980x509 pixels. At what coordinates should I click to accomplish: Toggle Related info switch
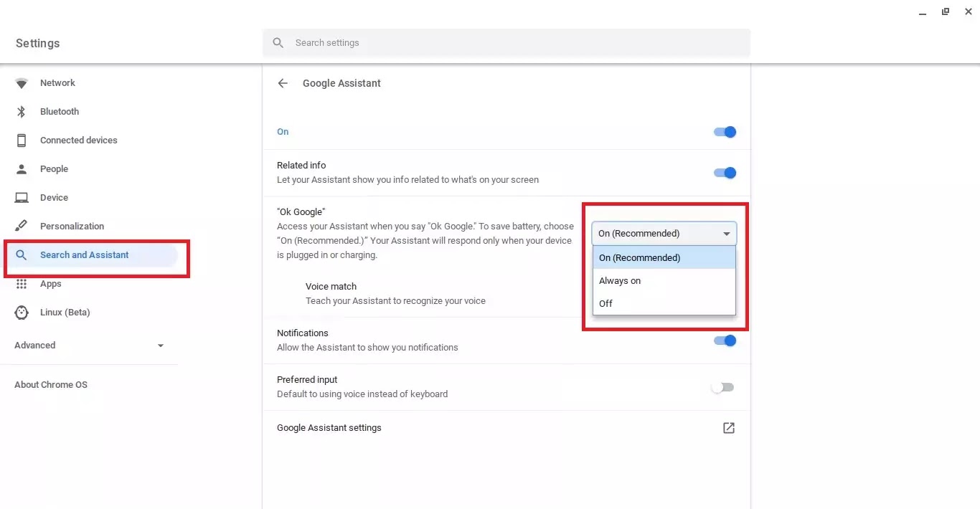[x=725, y=173]
